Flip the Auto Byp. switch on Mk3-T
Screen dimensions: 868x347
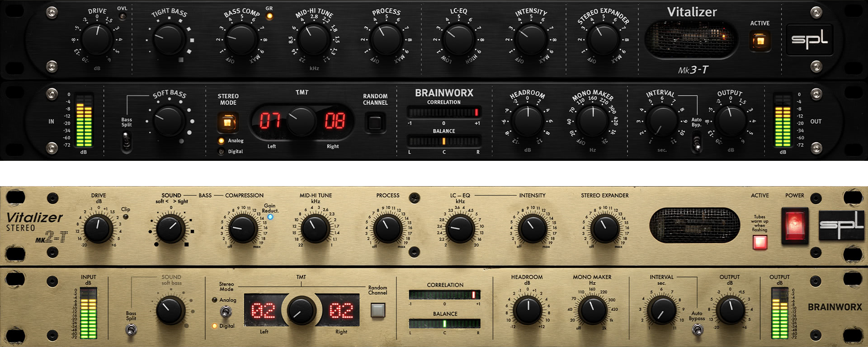coord(697,143)
